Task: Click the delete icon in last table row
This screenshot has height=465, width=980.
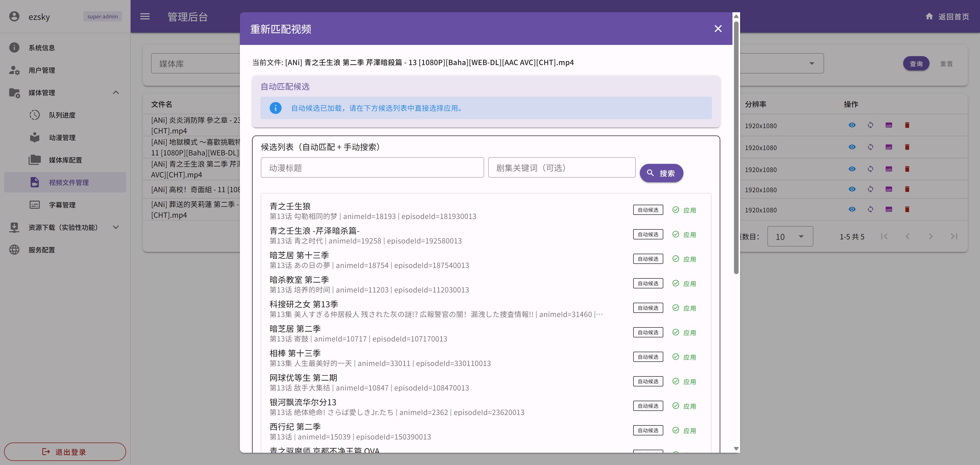Action: [x=907, y=209]
